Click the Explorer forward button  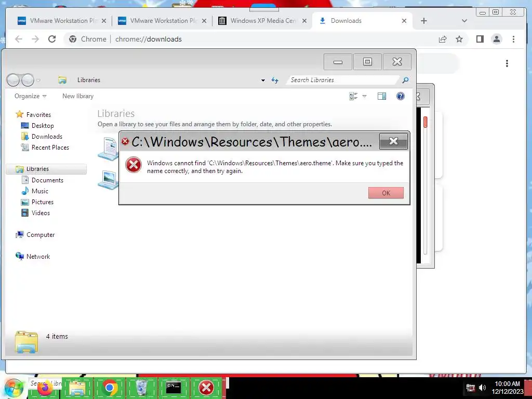28,80
